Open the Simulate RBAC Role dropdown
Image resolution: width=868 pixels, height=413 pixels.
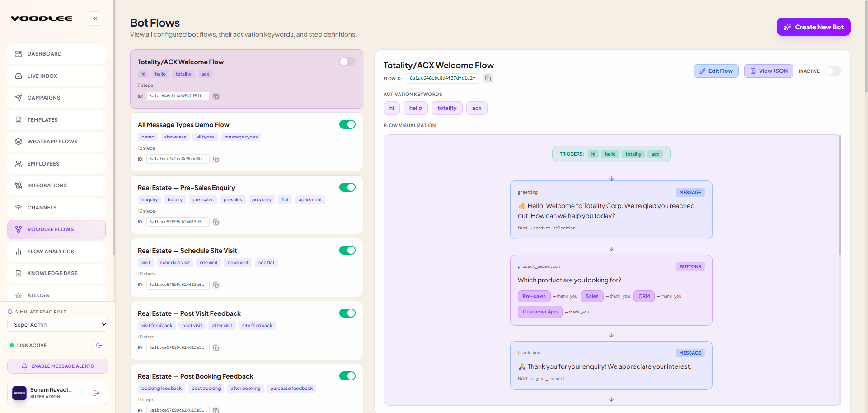tap(57, 324)
